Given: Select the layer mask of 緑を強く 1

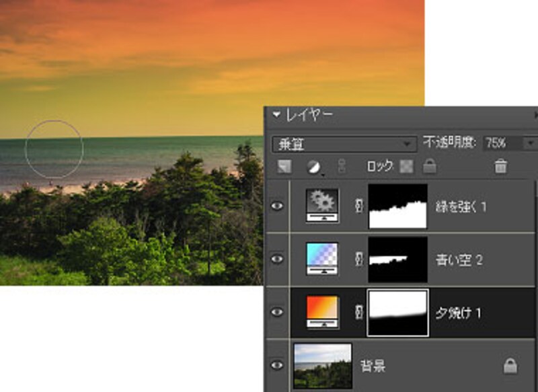Looking at the screenshot, I should tap(398, 206).
